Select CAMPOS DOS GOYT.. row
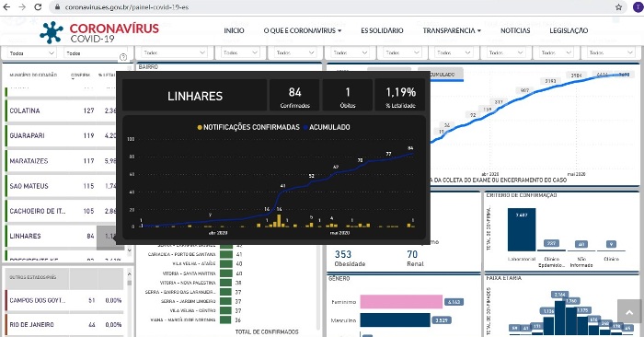 (64, 300)
